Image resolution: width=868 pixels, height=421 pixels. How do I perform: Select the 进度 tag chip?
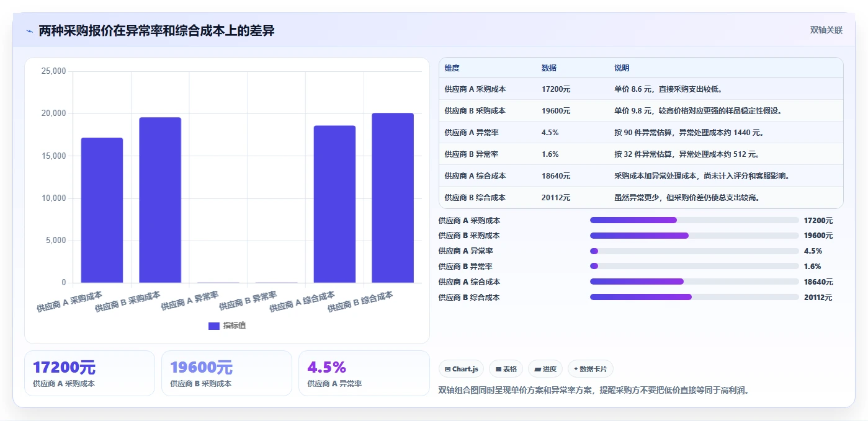[x=545, y=369]
